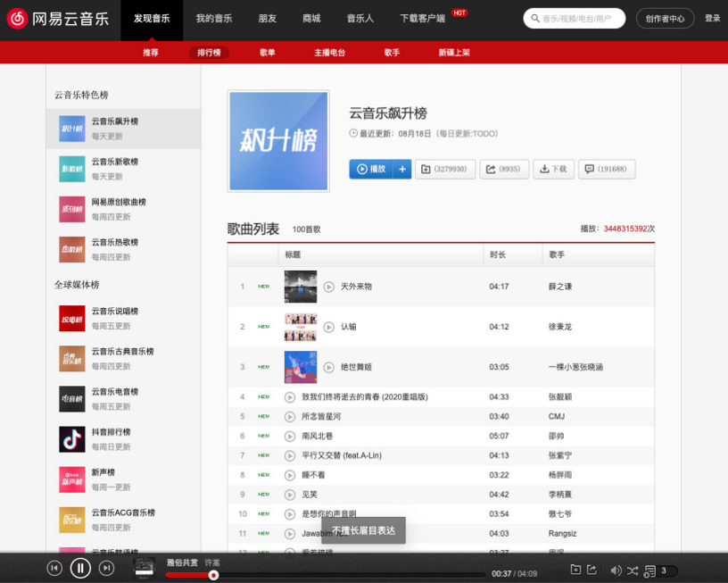This screenshot has width=728, height=583.
Task: Pause playback in bottom player
Action: point(80,568)
